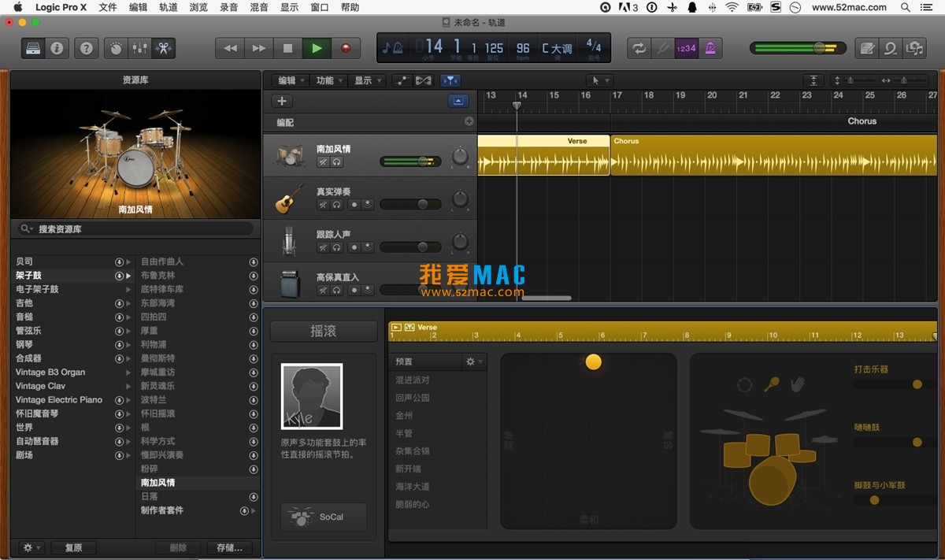Viewport: 945px width, 560px height.
Task: Click the Rewind transport button
Action: coord(230,48)
